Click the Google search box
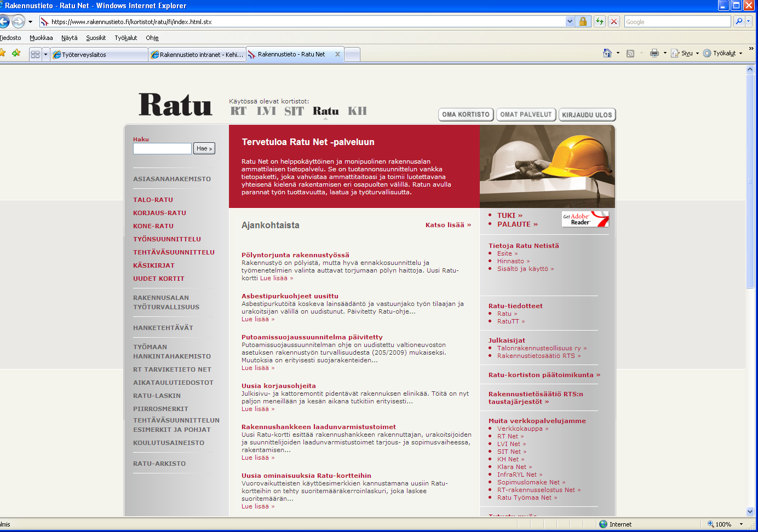 pos(677,22)
